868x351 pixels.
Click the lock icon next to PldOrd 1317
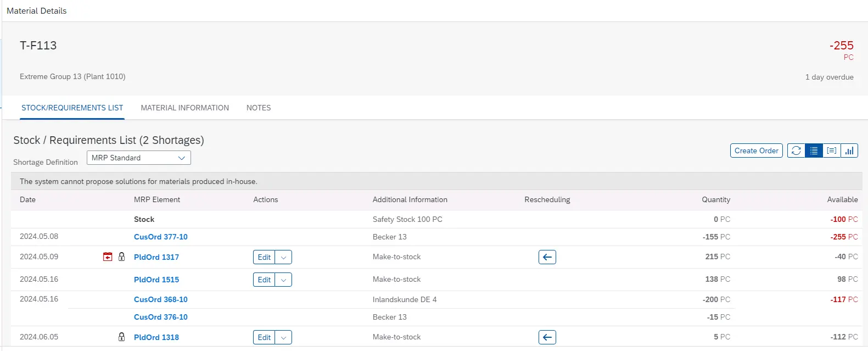pos(122,257)
